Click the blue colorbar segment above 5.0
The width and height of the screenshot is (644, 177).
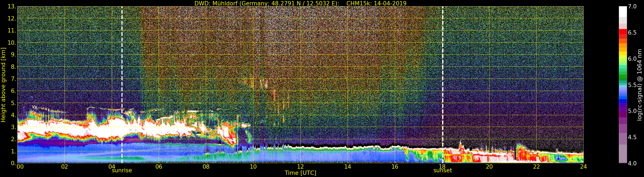click(x=623, y=102)
